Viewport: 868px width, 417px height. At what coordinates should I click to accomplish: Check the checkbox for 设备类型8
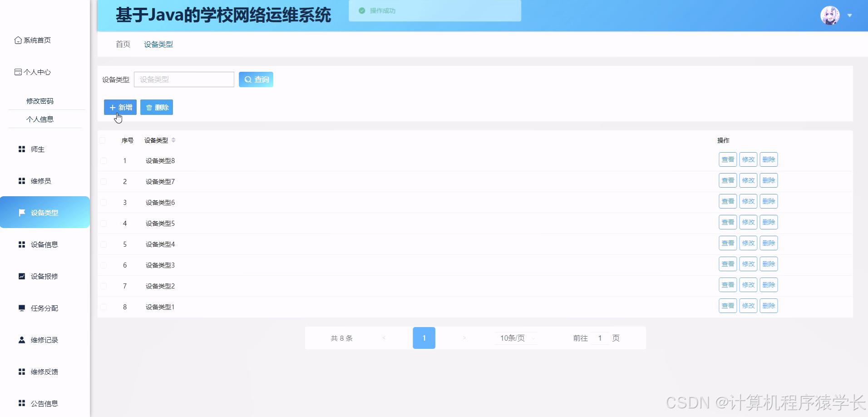click(x=104, y=161)
